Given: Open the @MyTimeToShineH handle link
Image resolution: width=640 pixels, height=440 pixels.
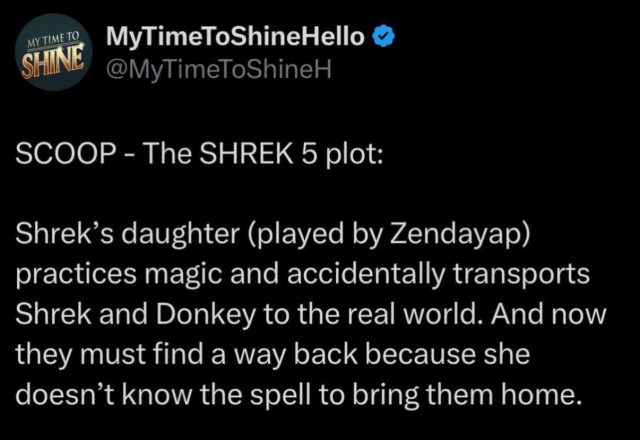Looking at the screenshot, I should 218,70.
